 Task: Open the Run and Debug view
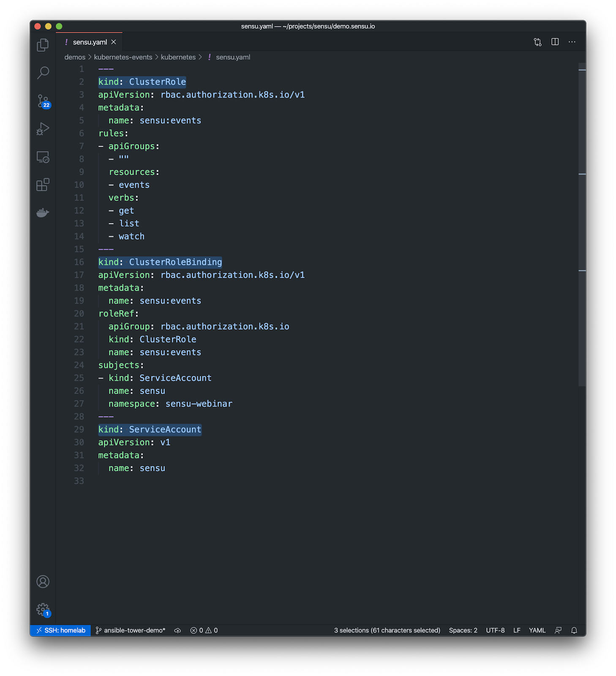pos(43,129)
